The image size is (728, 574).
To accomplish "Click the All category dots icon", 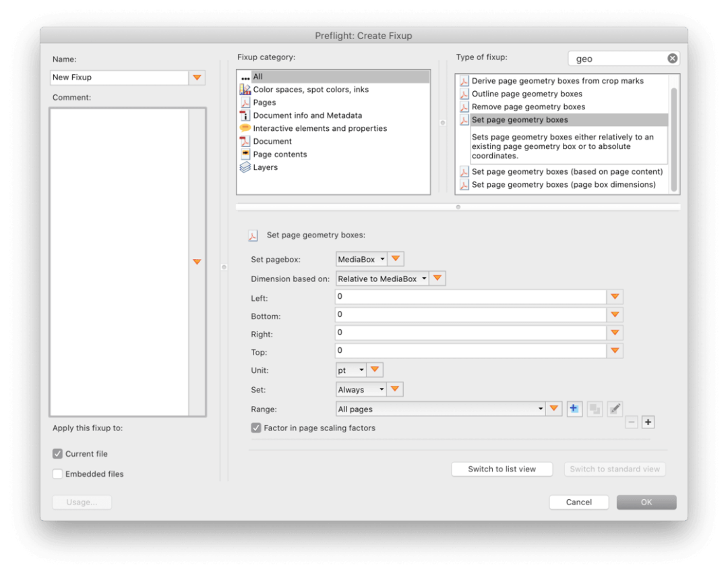I will [x=245, y=77].
